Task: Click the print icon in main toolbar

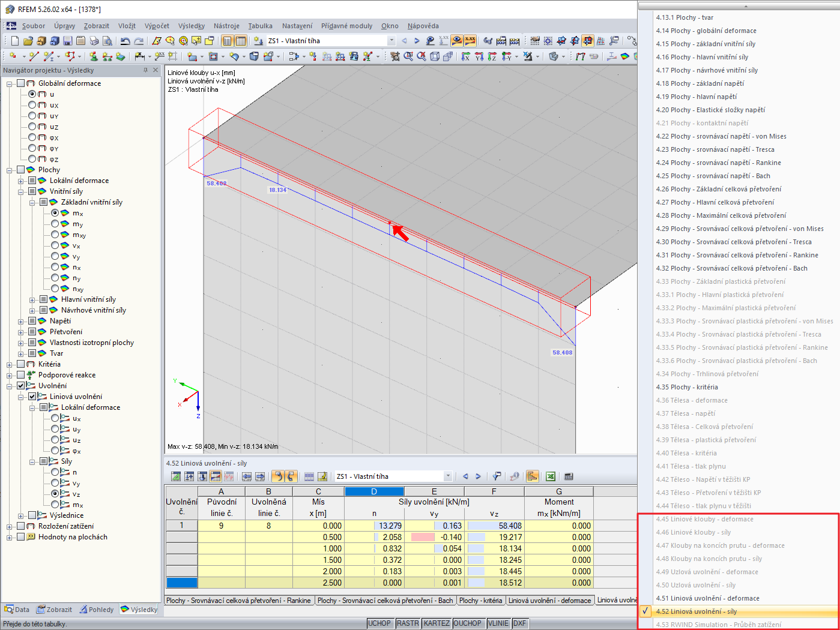Action: coord(94,41)
